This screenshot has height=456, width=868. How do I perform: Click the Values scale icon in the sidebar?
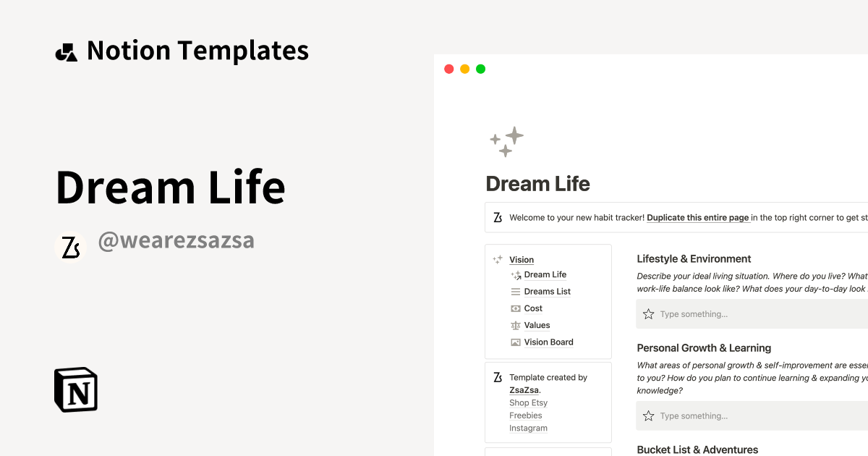(x=515, y=325)
